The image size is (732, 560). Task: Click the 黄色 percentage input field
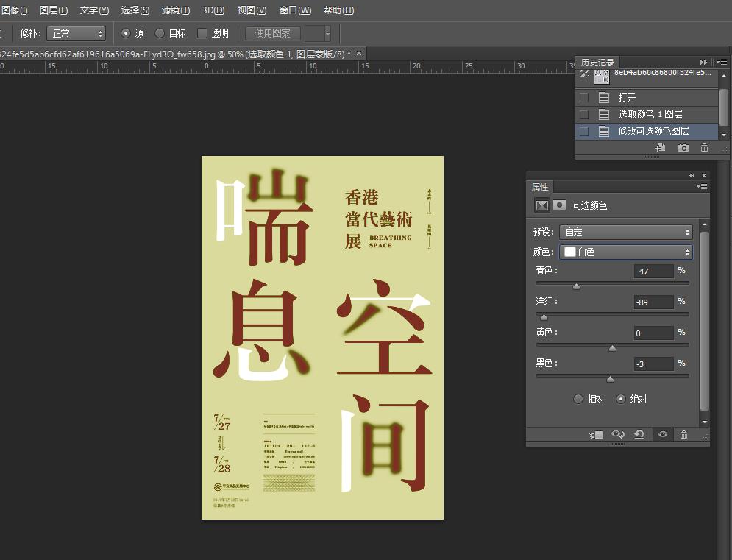coord(652,333)
